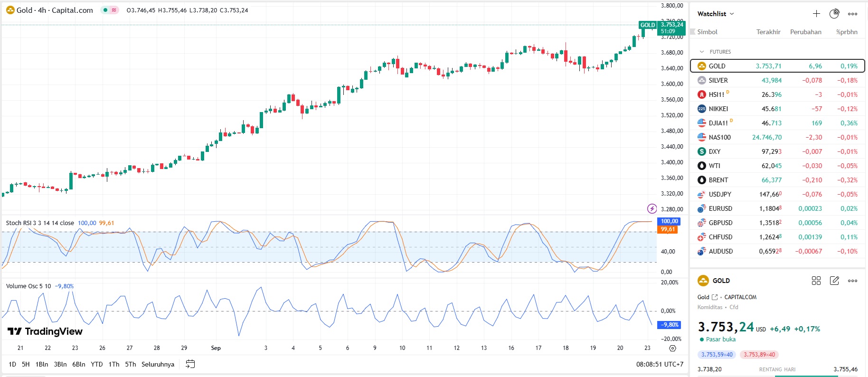Open chart settings gear on time axis
The height and width of the screenshot is (377, 868).
point(672,348)
